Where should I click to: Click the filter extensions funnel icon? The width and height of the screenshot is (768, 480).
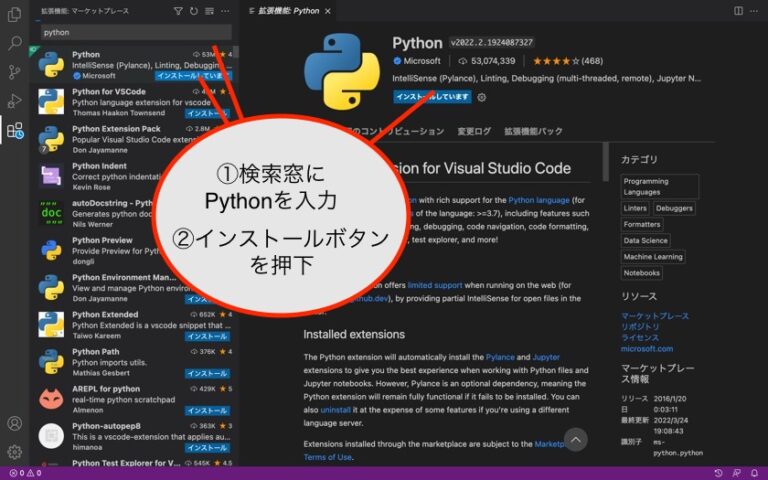(178, 11)
